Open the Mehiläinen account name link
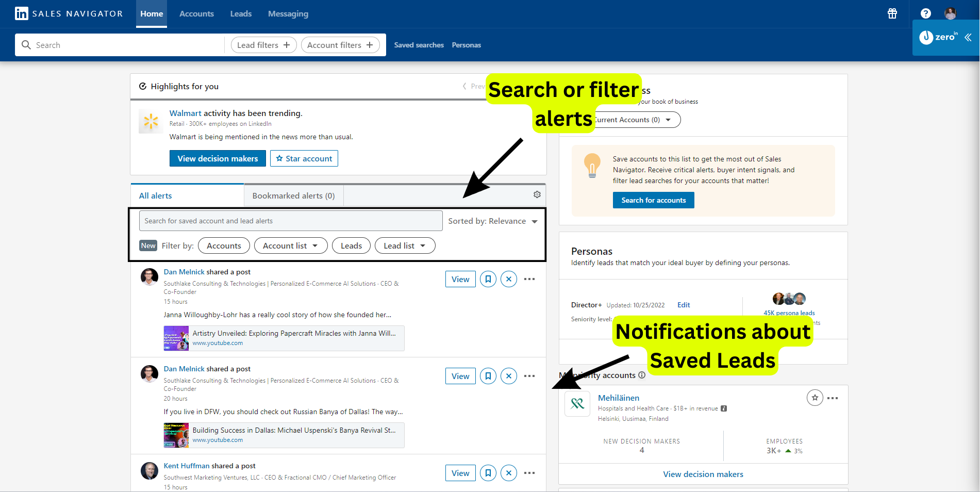This screenshot has height=492, width=980. [619, 398]
